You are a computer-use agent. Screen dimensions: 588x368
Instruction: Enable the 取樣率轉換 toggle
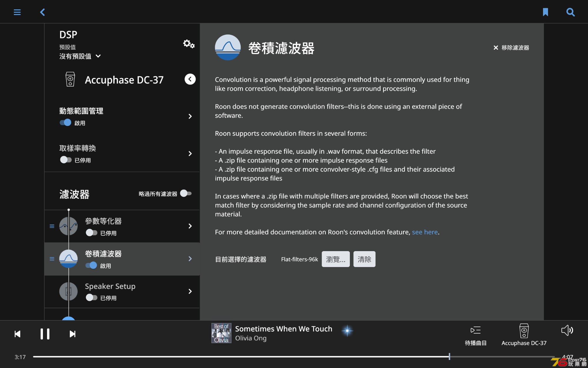(66, 160)
